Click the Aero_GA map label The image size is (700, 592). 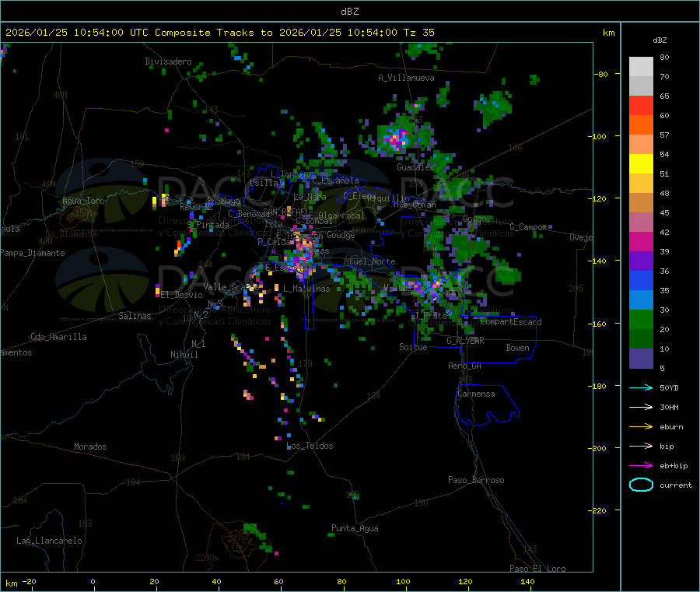pos(465,366)
